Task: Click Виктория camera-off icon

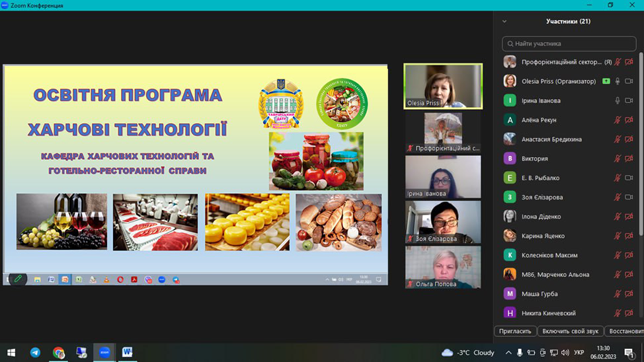Action: pos(629,159)
